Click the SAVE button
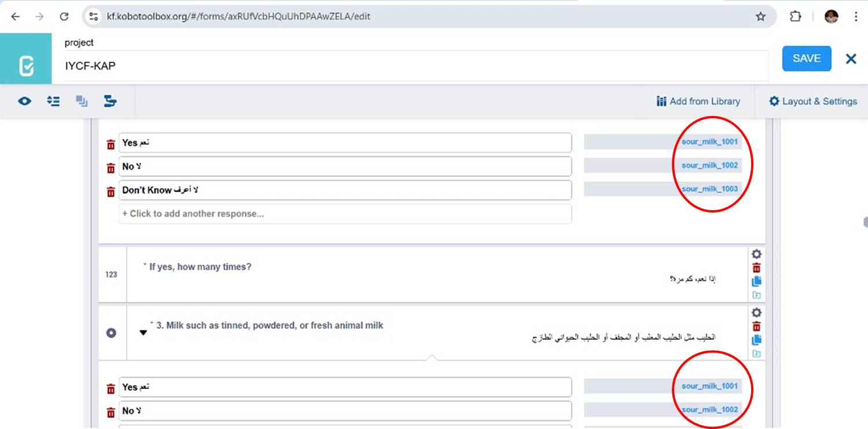Screen dimensions: 868x429 [x=806, y=58]
